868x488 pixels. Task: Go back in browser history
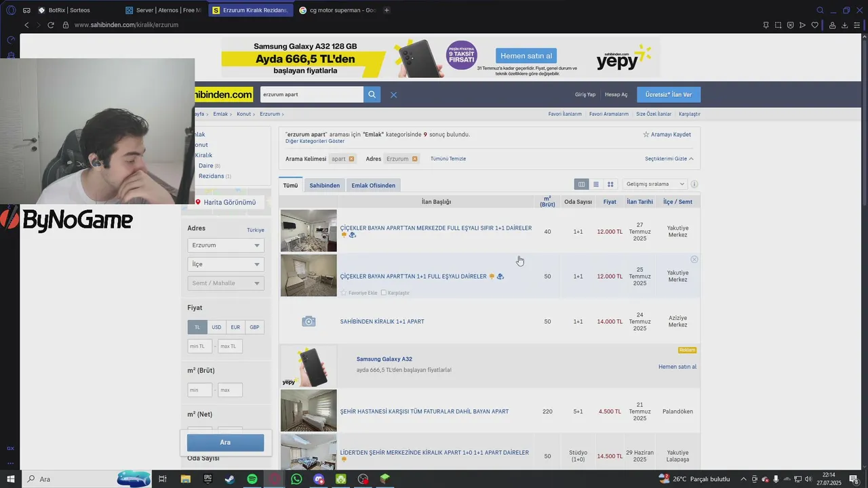[26, 25]
